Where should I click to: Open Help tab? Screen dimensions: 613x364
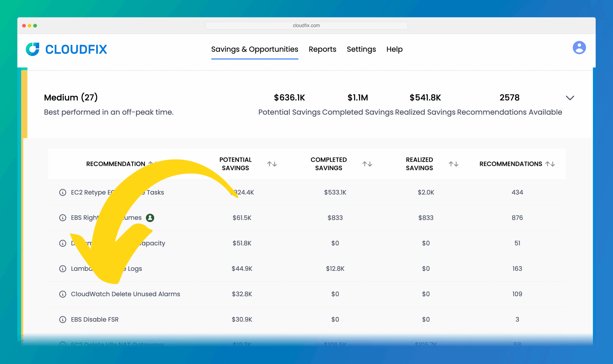point(394,49)
